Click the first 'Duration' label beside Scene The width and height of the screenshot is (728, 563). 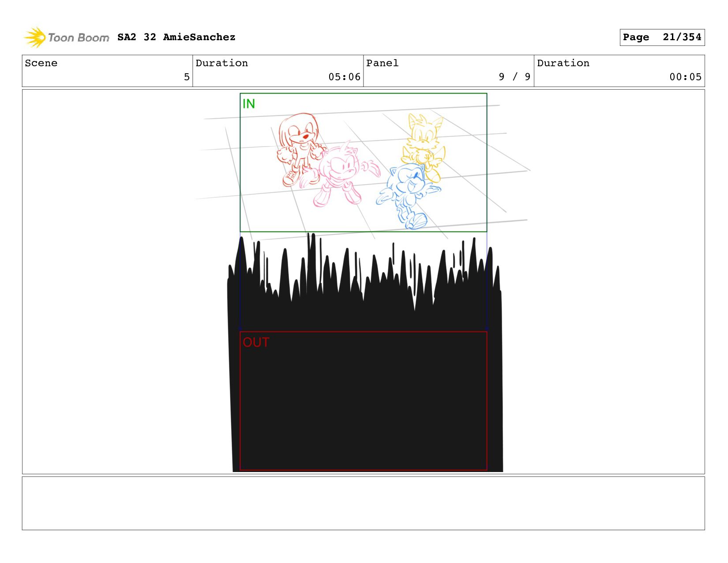[222, 63]
